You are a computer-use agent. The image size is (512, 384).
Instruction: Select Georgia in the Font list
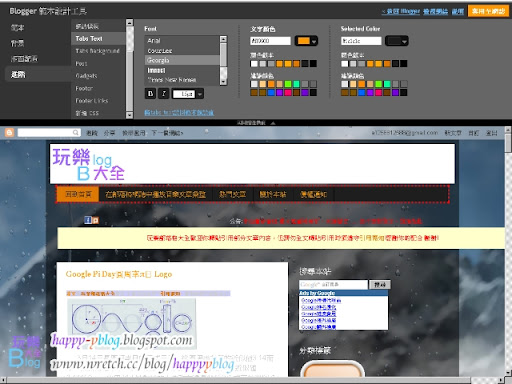pyautogui.click(x=182, y=60)
